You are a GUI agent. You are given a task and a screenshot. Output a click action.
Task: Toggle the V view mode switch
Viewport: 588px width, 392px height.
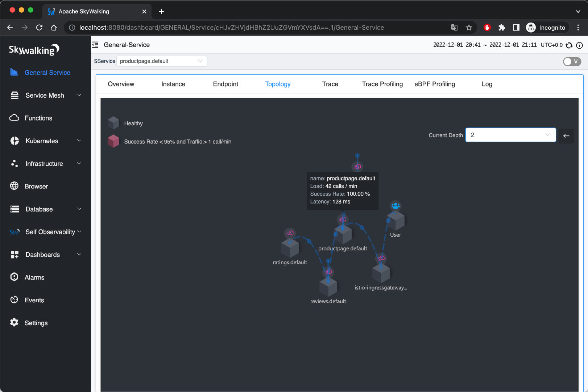pos(572,61)
